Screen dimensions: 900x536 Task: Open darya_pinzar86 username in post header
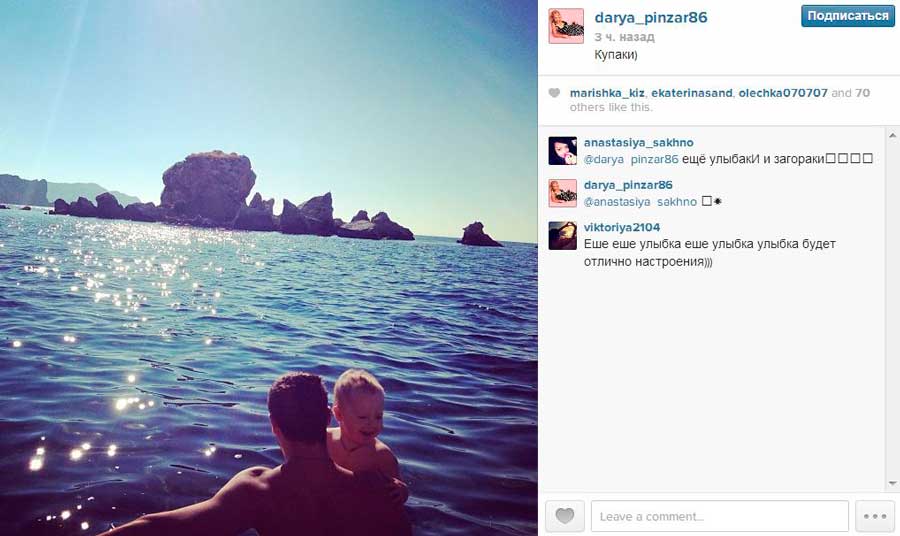click(651, 18)
